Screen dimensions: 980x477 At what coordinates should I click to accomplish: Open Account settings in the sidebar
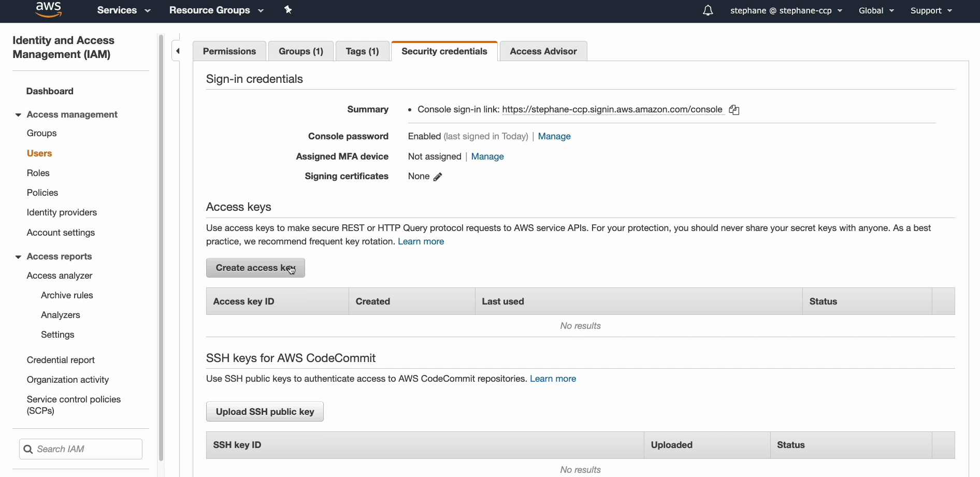(61, 233)
